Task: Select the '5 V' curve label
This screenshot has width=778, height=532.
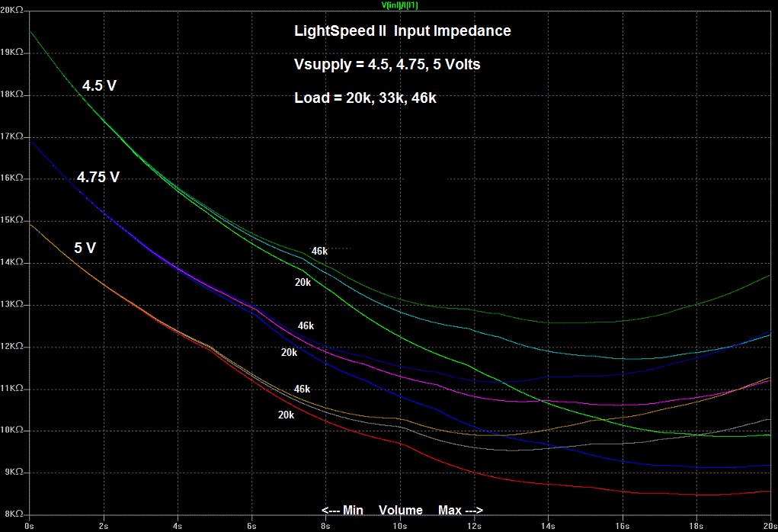Action: tap(85, 248)
